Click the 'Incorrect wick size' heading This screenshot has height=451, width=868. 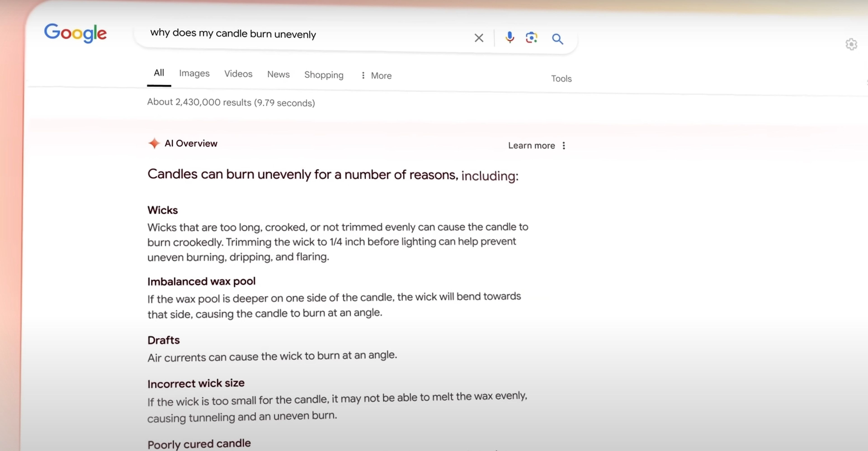[x=196, y=383]
